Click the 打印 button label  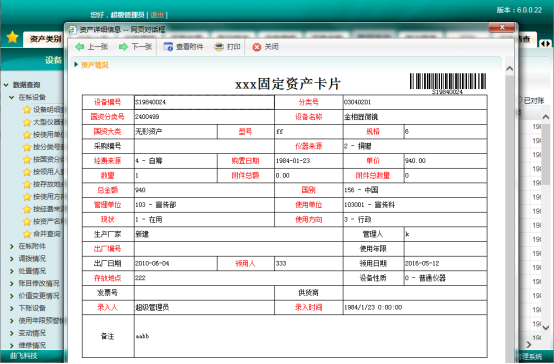[234, 47]
